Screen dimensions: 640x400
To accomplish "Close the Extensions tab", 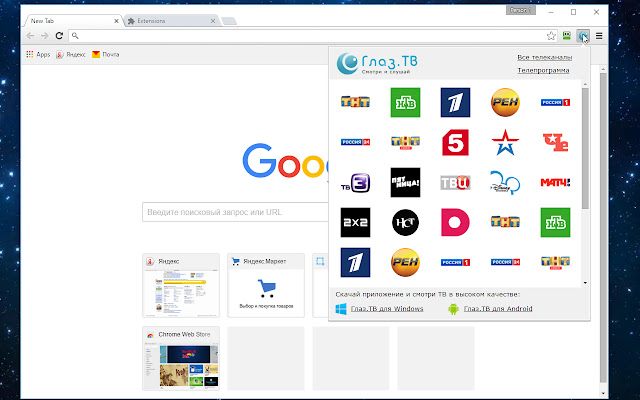I will coord(213,21).
